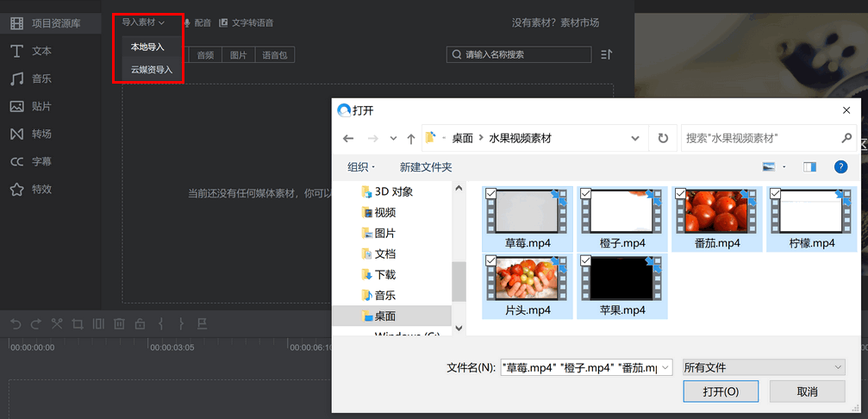Click the 请输入名称搜索 search field
The width and height of the screenshot is (868, 419).
pos(519,54)
